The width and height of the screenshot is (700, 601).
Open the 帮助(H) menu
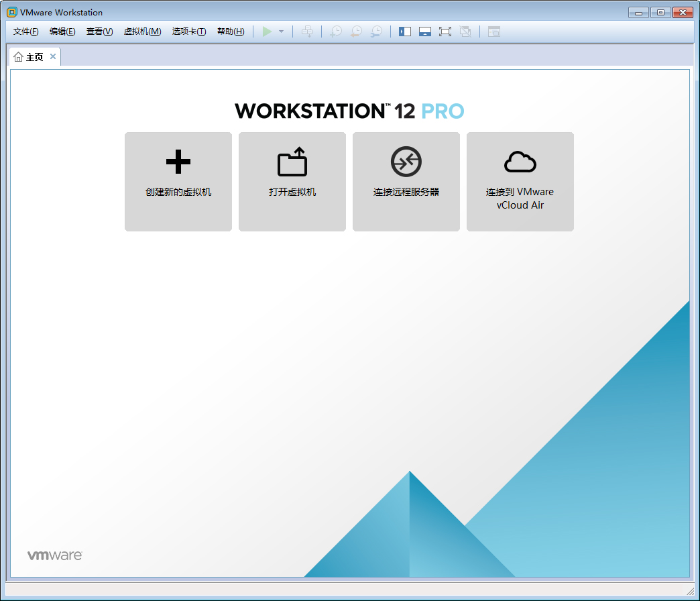231,31
